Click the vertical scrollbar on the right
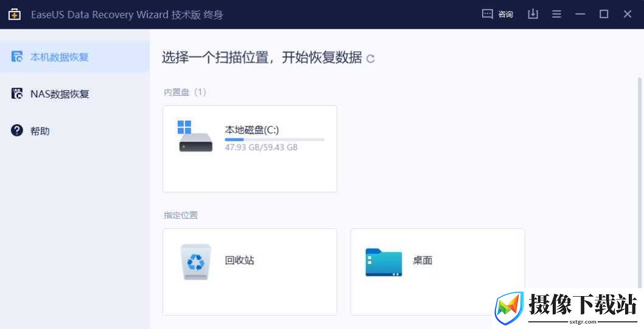Viewport: 644px width, 329px height. coord(640,182)
